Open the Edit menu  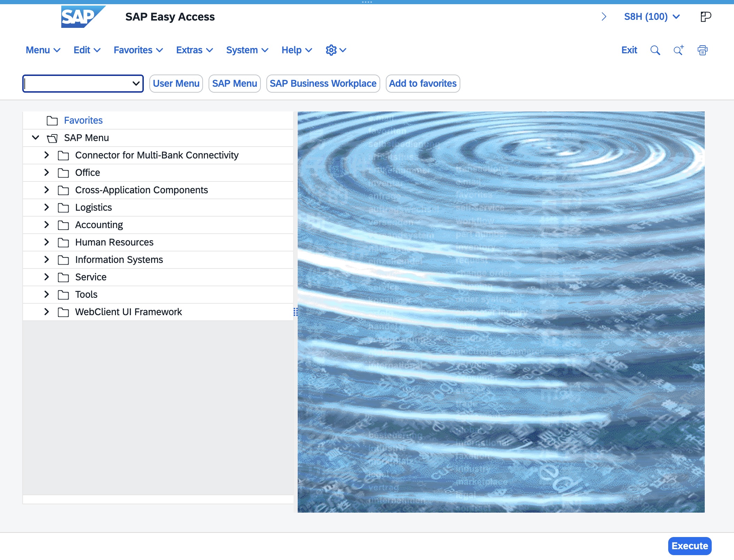pyautogui.click(x=87, y=50)
